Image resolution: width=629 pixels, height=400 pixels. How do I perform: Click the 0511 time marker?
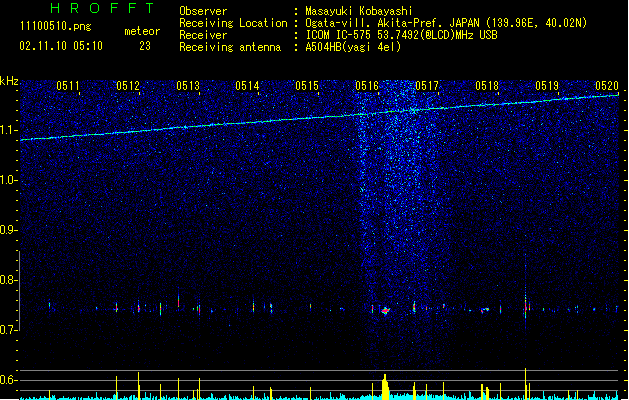(x=68, y=86)
